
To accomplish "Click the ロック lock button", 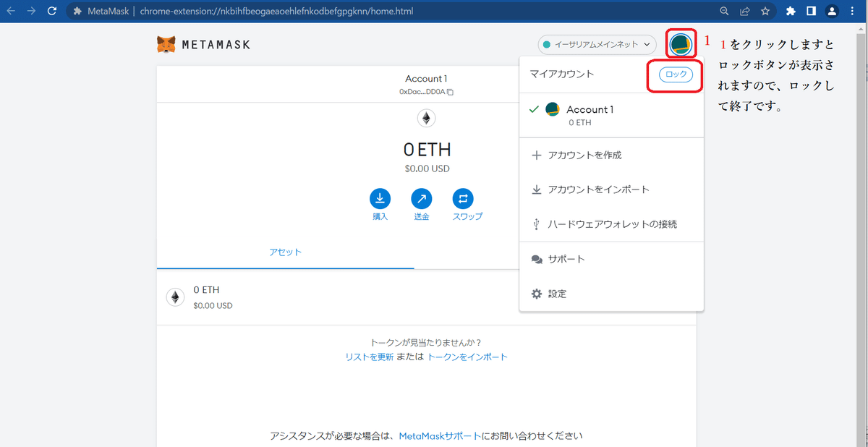I will (x=676, y=74).
